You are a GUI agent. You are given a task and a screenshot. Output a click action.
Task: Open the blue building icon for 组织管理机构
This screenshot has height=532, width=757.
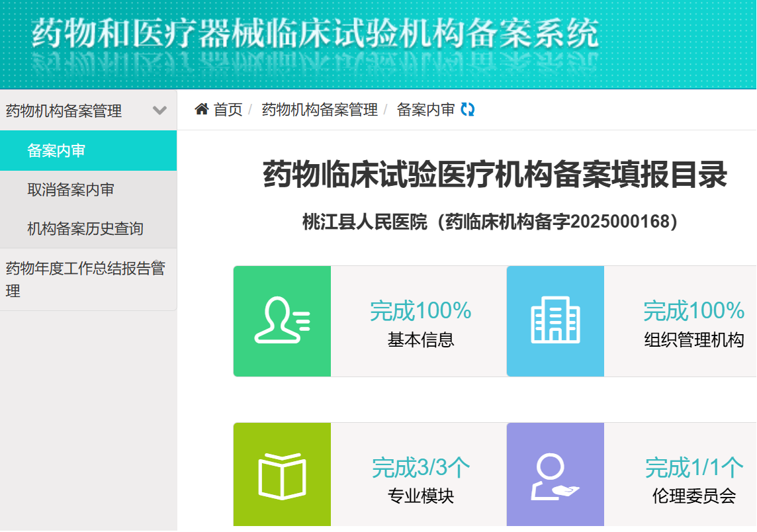point(555,321)
